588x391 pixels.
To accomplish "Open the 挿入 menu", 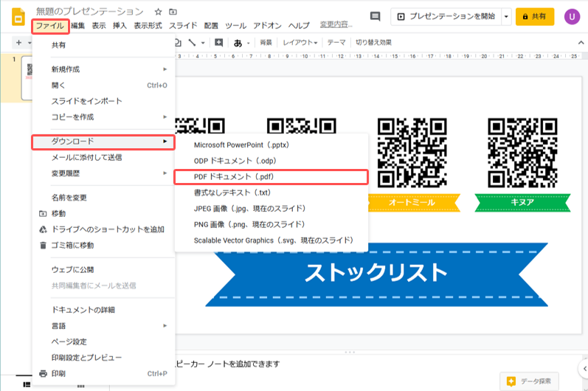I will pyautogui.click(x=120, y=26).
